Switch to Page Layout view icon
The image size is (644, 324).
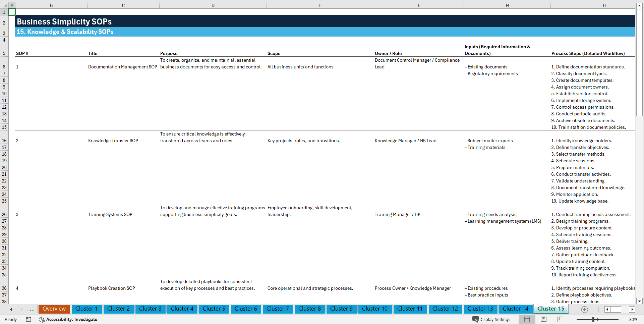[543, 319]
